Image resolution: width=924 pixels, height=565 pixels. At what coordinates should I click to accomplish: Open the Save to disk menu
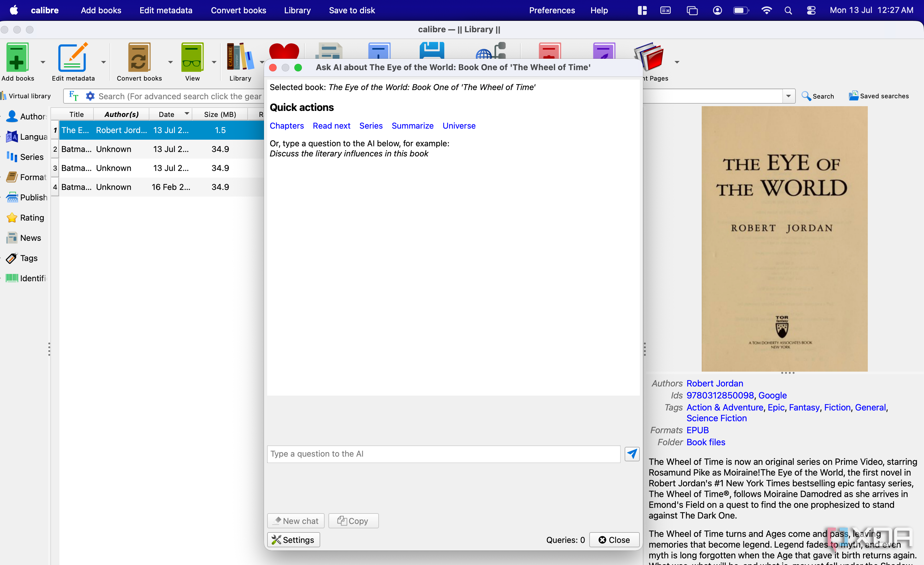[x=352, y=10]
